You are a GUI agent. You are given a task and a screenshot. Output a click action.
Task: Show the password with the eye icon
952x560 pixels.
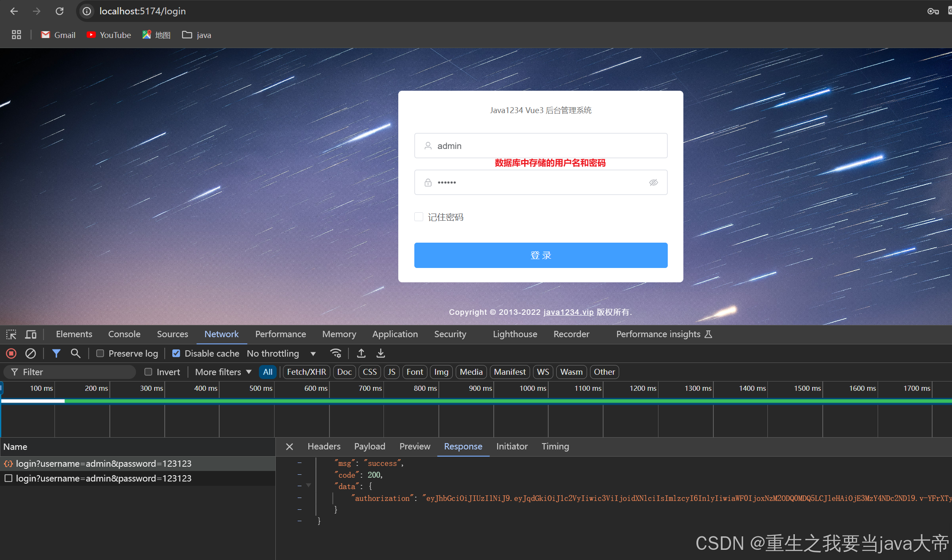coord(653,182)
